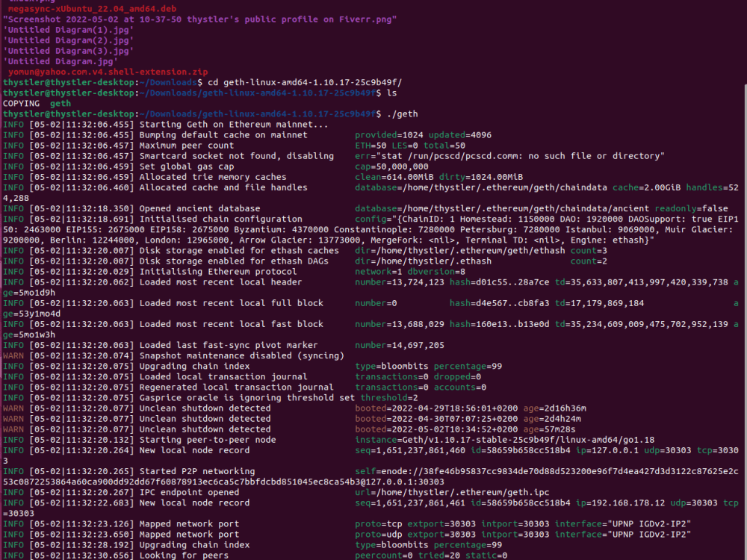Click 'Started P2P networking' message
The width and height of the screenshot is (747, 560).
(196, 471)
